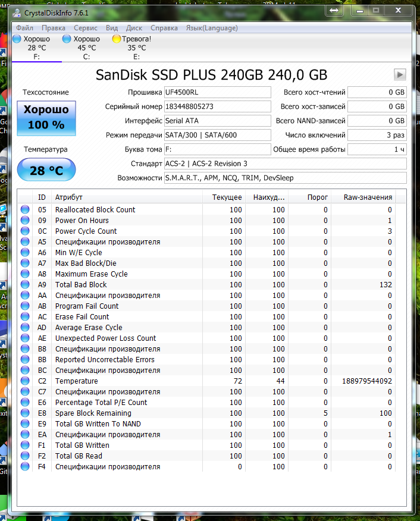
Task: Click the Число включений value 3 раз
Action: click(377, 135)
